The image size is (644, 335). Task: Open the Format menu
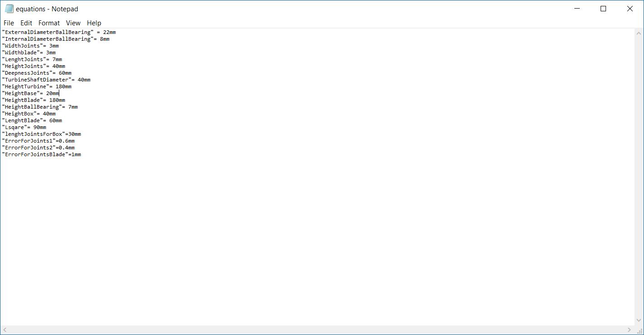[x=49, y=23]
